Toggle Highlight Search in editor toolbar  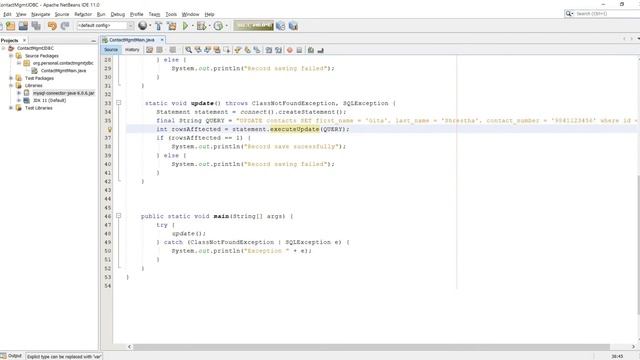pos(217,50)
